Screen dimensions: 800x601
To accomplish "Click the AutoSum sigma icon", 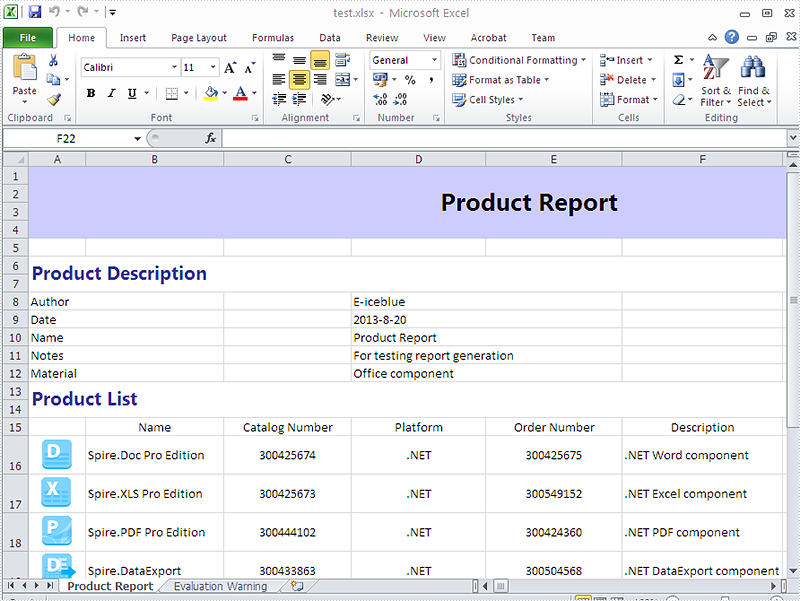I will tap(679, 60).
